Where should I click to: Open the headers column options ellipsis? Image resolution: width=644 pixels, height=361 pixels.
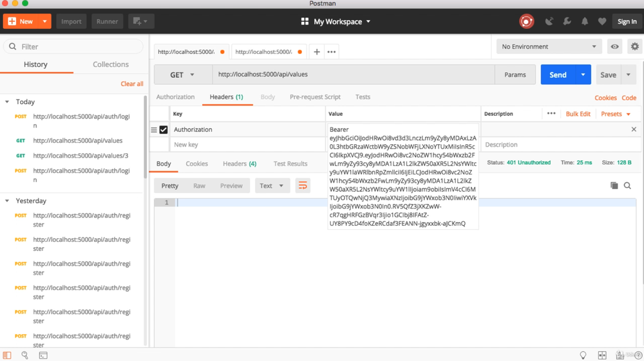coord(551,114)
